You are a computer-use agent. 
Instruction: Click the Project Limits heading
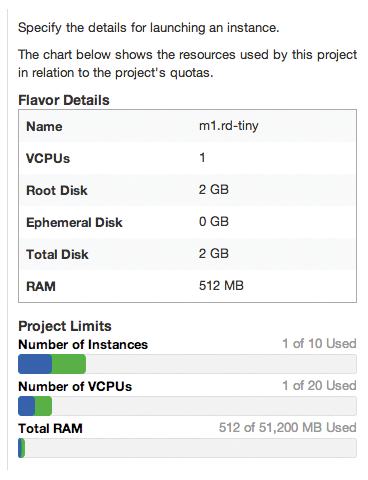[x=65, y=326]
